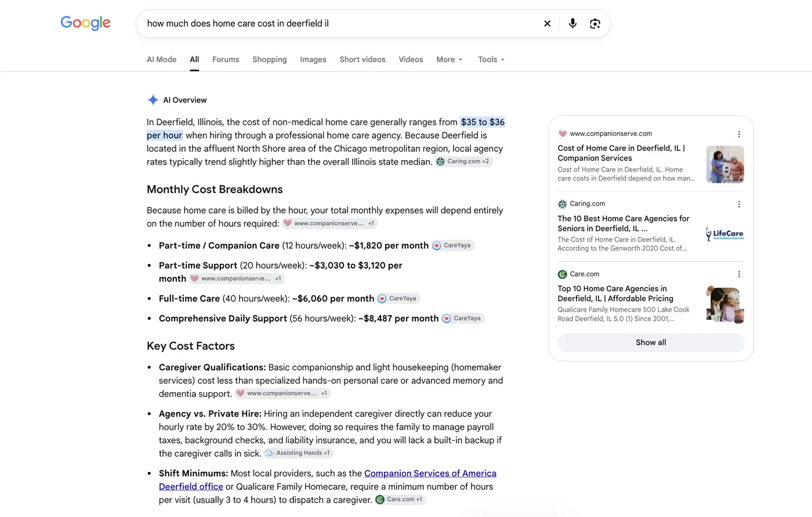Select the All results tab

[194, 59]
